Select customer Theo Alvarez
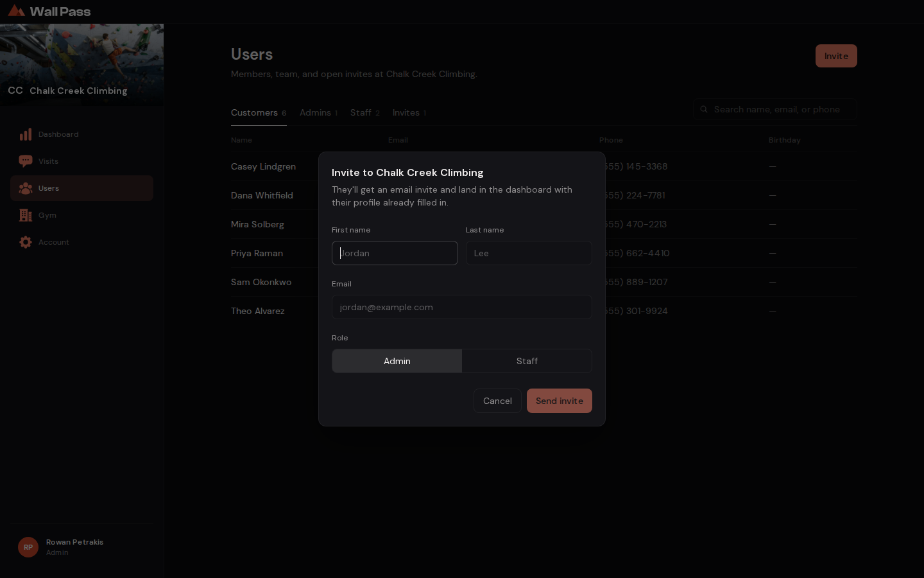This screenshot has height=578, width=924. (257, 311)
